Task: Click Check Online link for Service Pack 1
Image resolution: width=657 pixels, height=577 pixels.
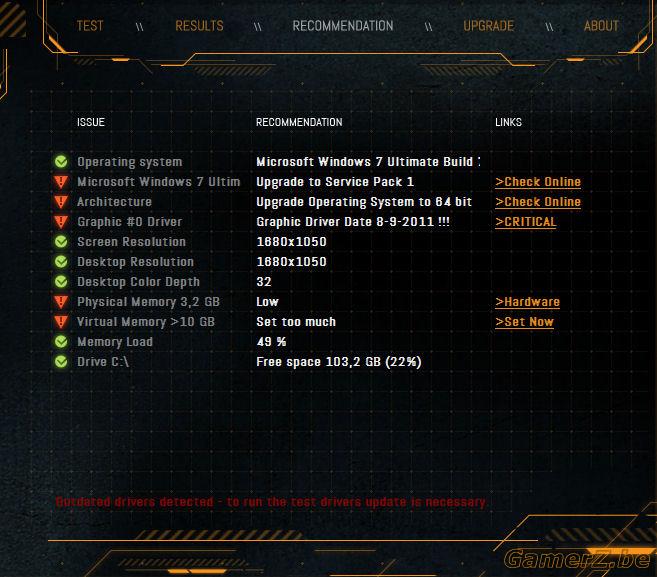Action: [538, 182]
